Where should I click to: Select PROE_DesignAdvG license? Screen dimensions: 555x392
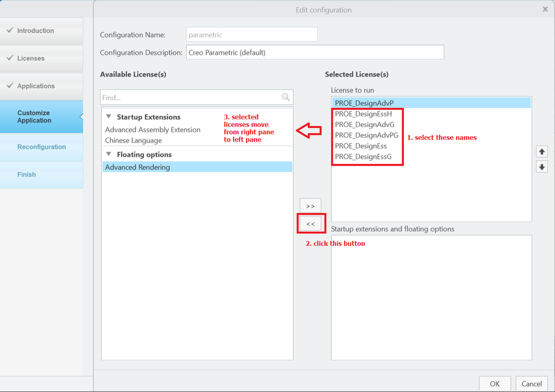point(431,124)
